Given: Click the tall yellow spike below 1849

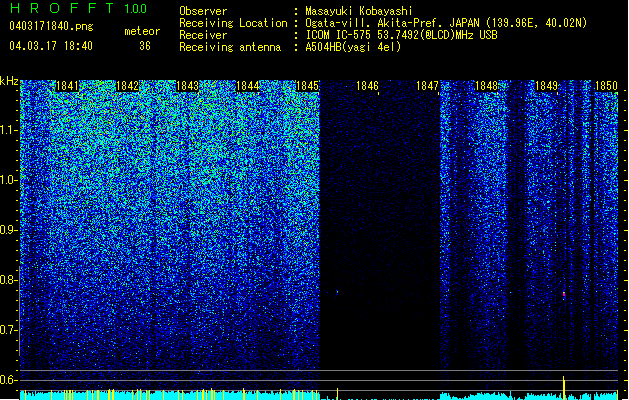Looking at the screenshot, I should point(564,388).
